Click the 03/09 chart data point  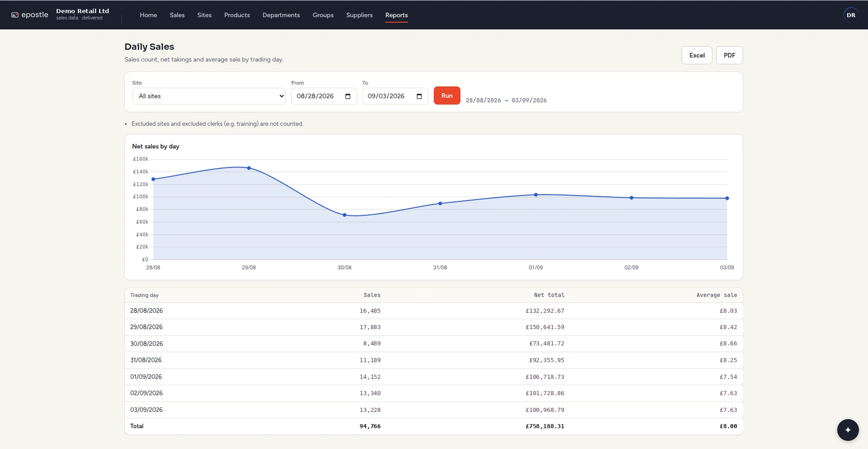coord(727,198)
